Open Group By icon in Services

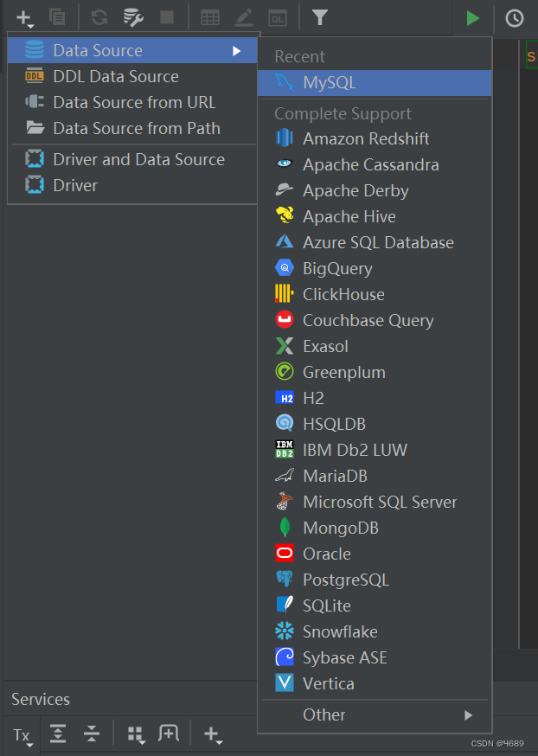(136, 734)
